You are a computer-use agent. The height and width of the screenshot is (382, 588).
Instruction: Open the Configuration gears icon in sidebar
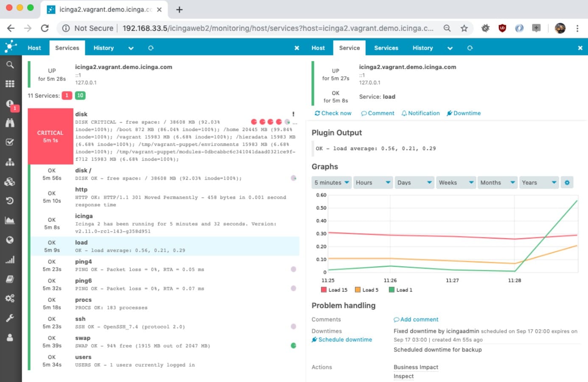pyautogui.click(x=11, y=298)
